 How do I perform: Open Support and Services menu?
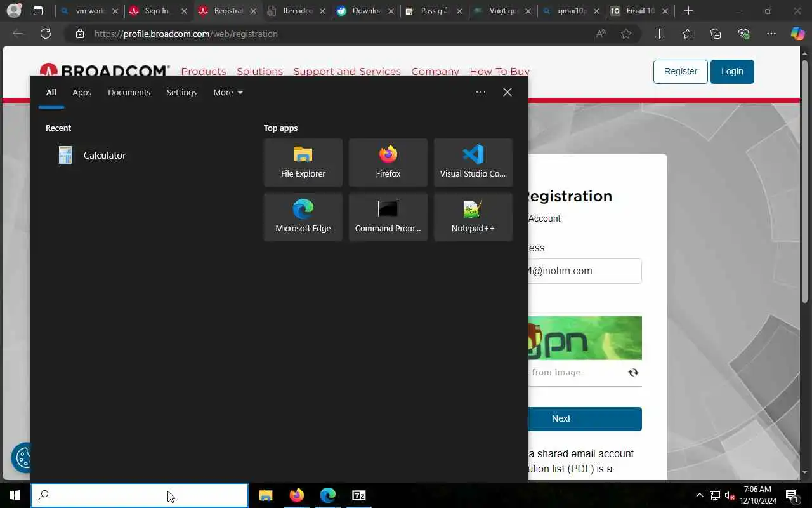pos(347,72)
